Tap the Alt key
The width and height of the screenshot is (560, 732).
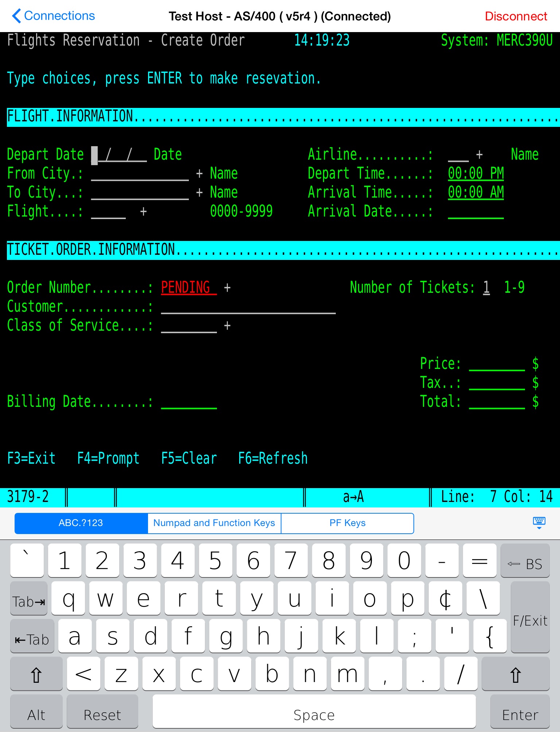point(36,712)
